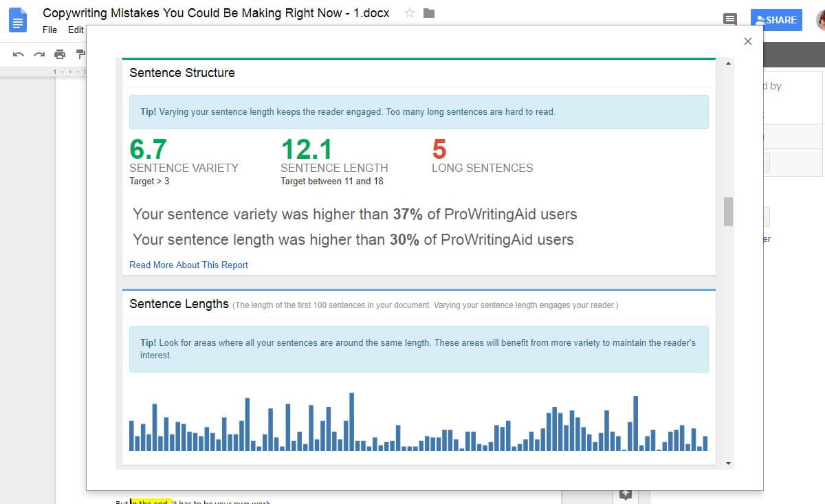Screen dimensions: 825x504
Task: Open the comments history icon
Action: pos(730,20)
